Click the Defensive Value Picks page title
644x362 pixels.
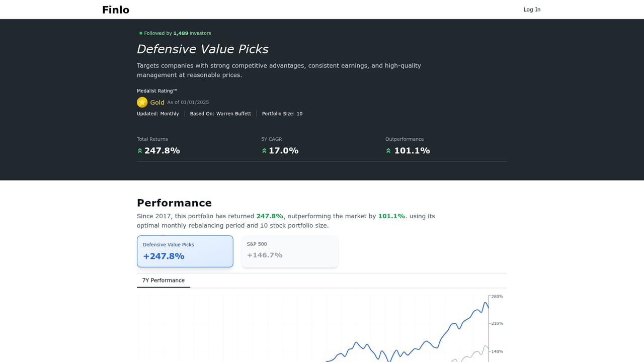203,49
